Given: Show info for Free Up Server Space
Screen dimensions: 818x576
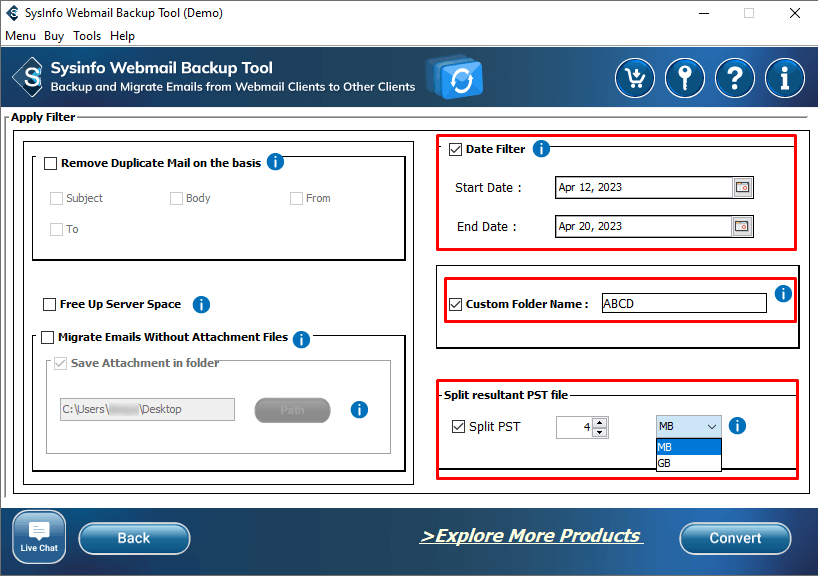Looking at the screenshot, I should (201, 304).
